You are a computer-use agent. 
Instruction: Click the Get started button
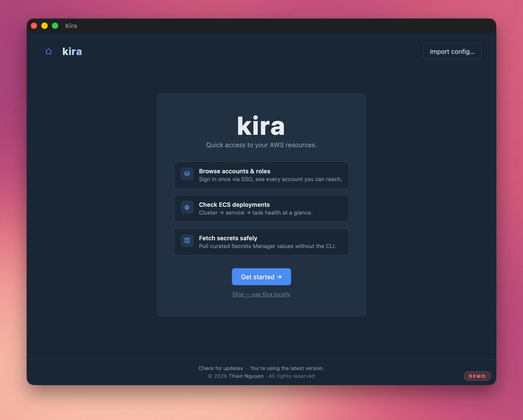coord(261,277)
